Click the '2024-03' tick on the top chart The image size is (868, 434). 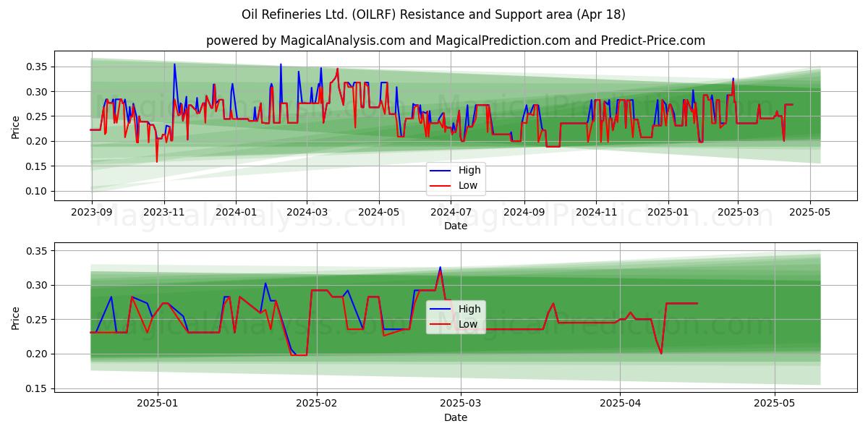[307, 212]
